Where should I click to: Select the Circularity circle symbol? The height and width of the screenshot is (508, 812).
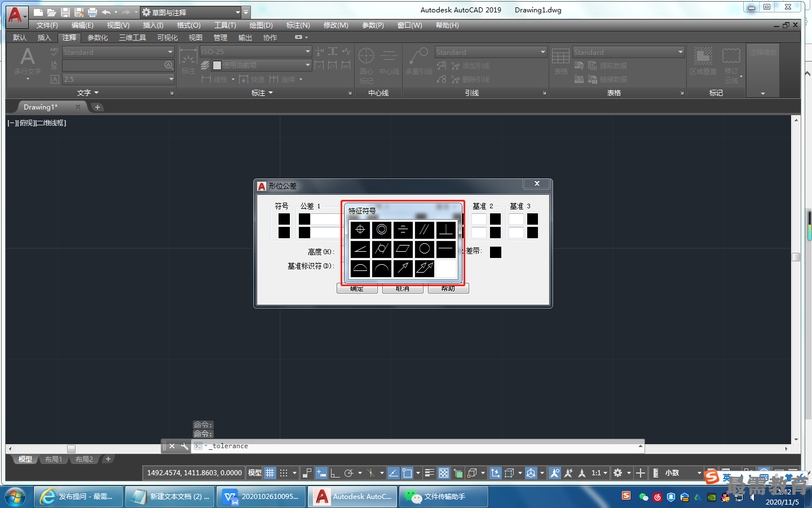tap(424, 249)
